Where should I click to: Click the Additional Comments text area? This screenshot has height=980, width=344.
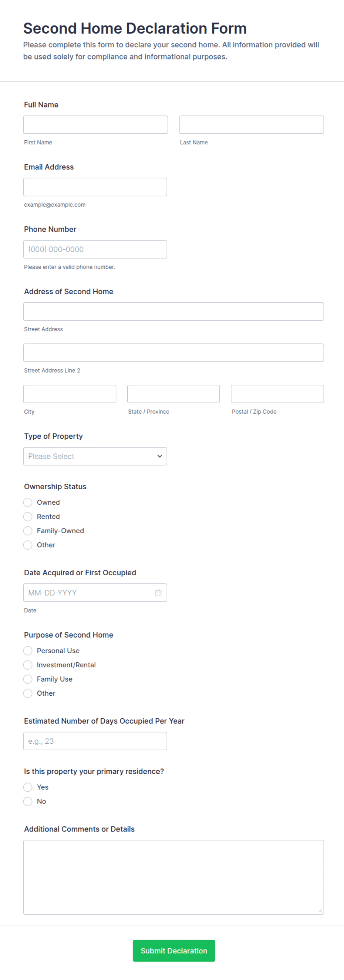(173, 877)
